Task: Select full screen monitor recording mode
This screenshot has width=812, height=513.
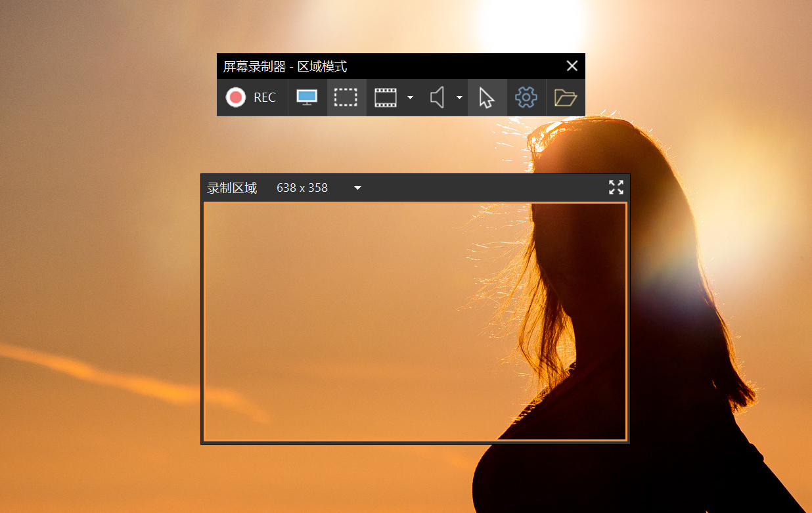Action: (x=307, y=97)
